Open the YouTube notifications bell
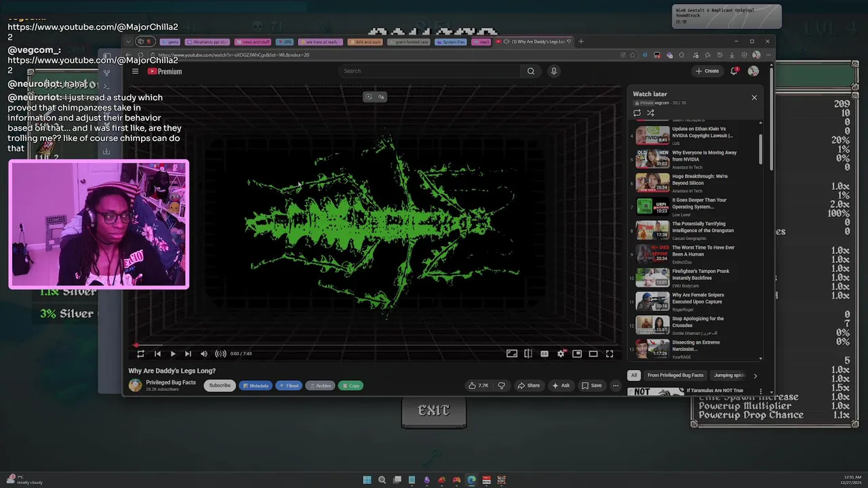868x488 pixels. [x=734, y=71]
